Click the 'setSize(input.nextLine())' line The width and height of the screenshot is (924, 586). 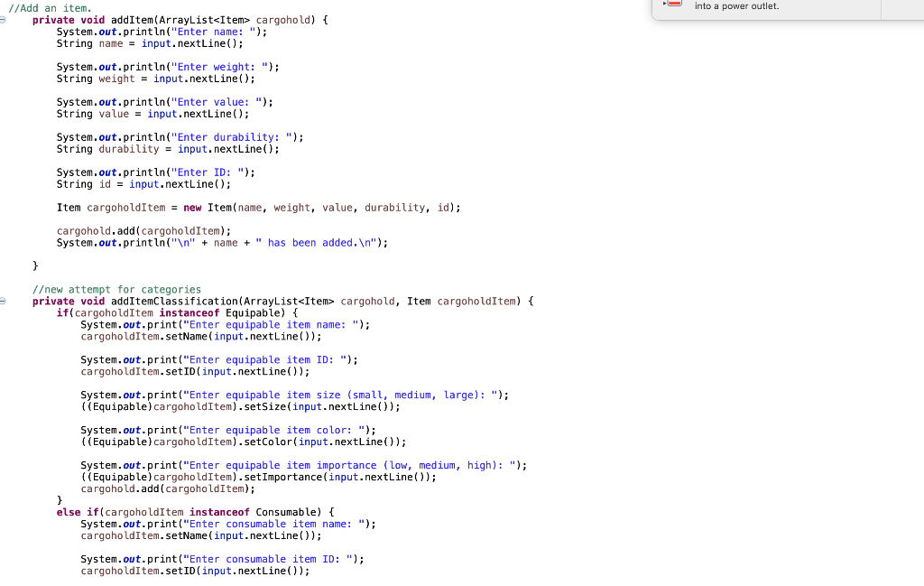point(240,407)
